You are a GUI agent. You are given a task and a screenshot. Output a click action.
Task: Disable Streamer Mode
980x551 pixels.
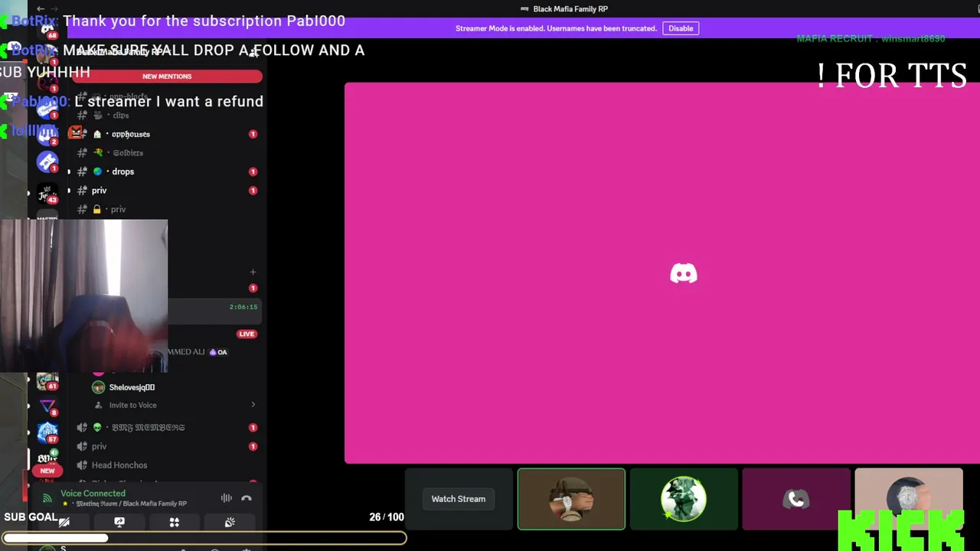[681, 28]
